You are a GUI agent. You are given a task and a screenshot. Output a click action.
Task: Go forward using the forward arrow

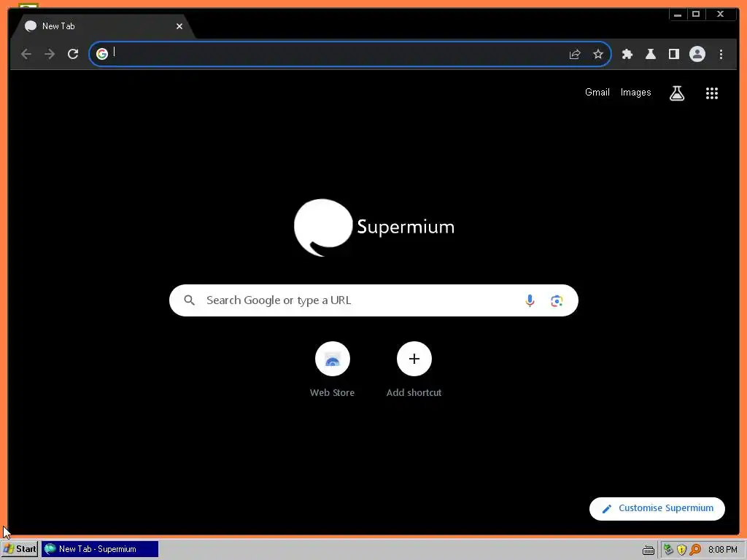point(50,54)
